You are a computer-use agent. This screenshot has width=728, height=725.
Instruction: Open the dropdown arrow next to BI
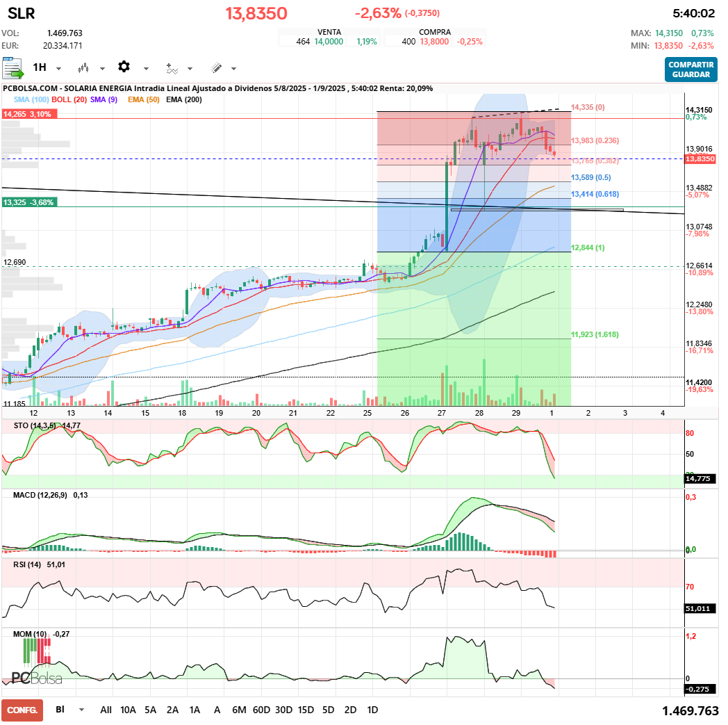pyautogui.click(x=82, y=710)
